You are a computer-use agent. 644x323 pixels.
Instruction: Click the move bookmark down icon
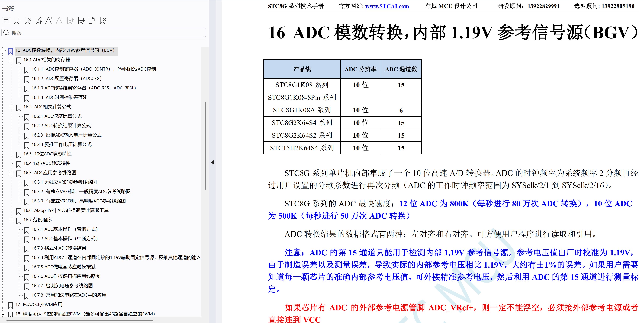click(81, 20)
